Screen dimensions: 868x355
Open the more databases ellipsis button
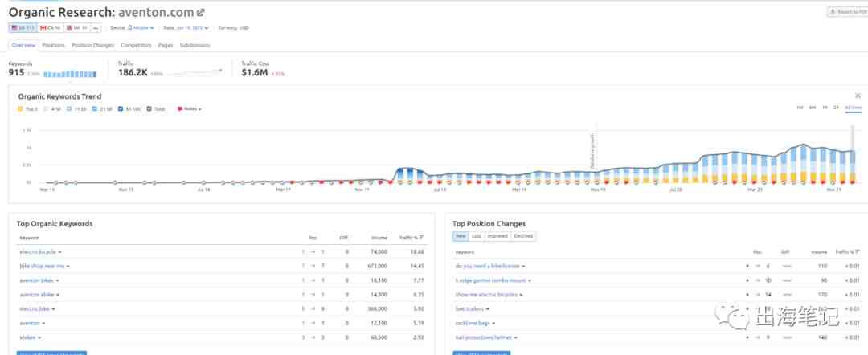[95, 27]
